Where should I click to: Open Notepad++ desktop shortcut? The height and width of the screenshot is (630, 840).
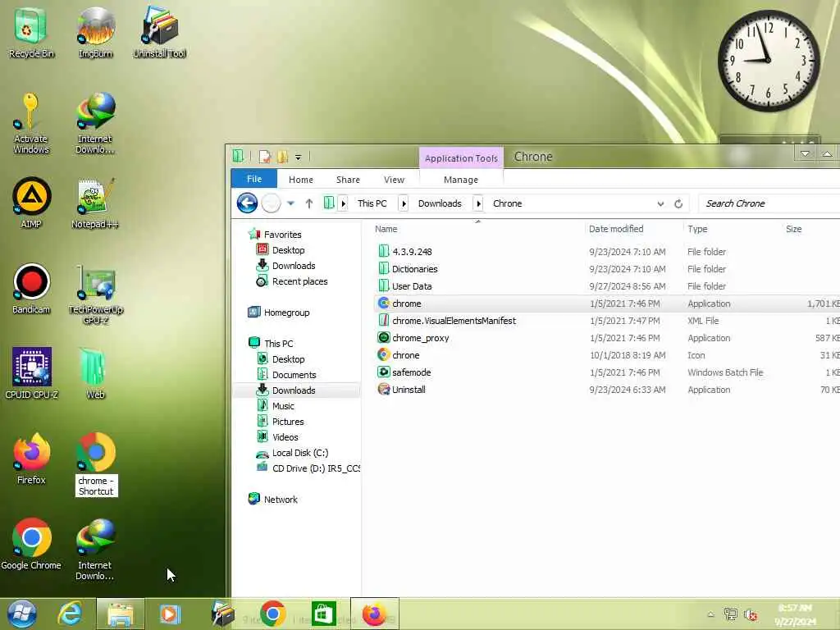(95, 203)
